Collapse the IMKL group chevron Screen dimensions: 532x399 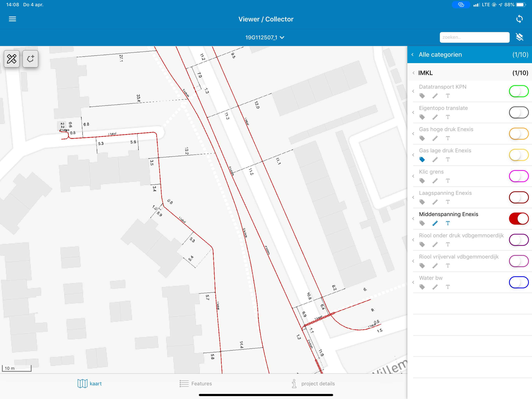413,73
